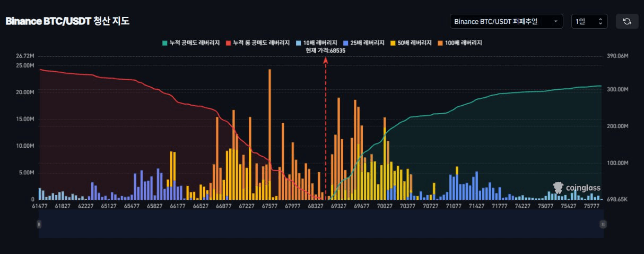Open the Binance BTC/USDT 퍼페추얼 dropdown
This screenshot has width=644, height=254.
click(x=506, y=21)
